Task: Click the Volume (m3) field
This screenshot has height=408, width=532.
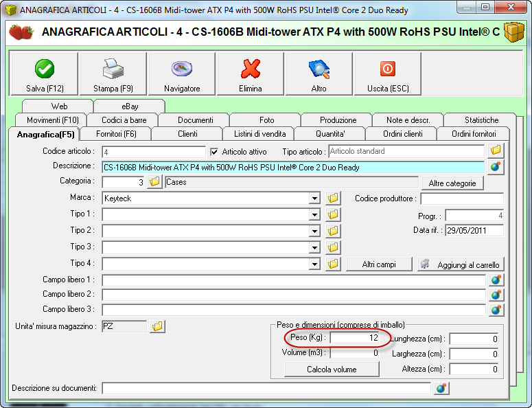Action: [x=354, y=353]
